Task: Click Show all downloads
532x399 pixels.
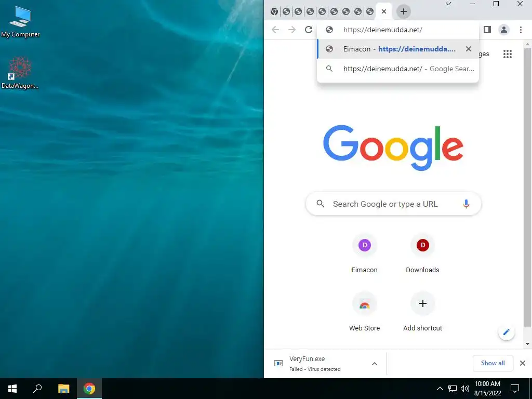Action: click(493, 363)
